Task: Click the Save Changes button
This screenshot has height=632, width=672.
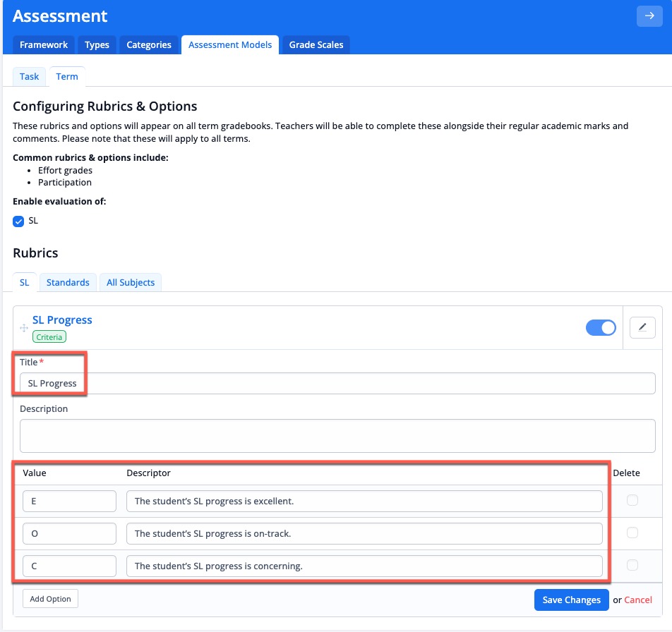Action: [571, 600]
